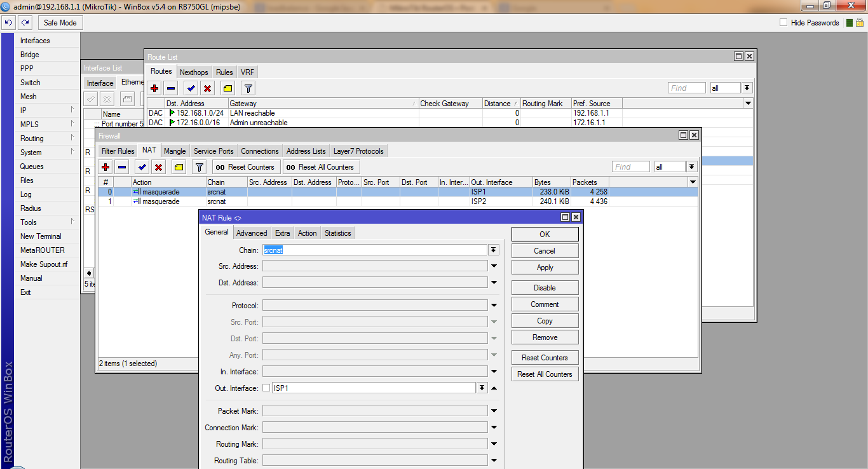
Task: Collapse the Out. Interface field with the up arrow
Action: tap(494, 388)
